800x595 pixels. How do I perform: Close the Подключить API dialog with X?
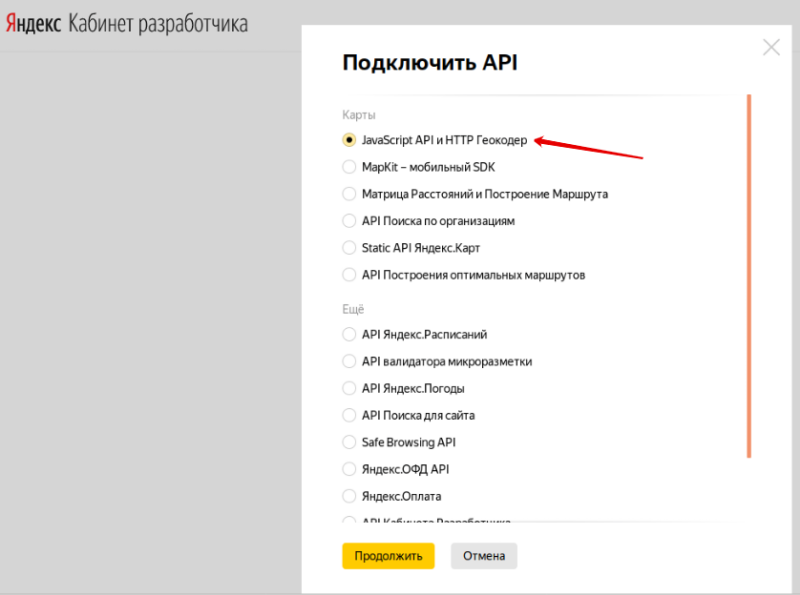pyautogui.click(x=770, y=47)
